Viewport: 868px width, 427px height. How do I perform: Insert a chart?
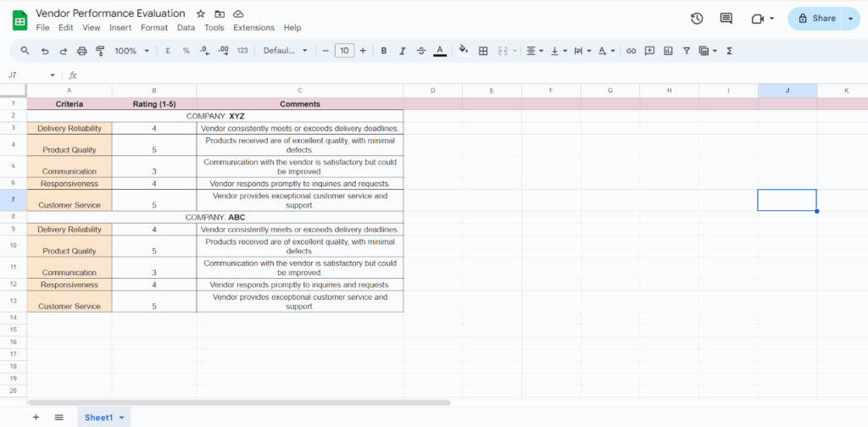(x=668, y=51)
